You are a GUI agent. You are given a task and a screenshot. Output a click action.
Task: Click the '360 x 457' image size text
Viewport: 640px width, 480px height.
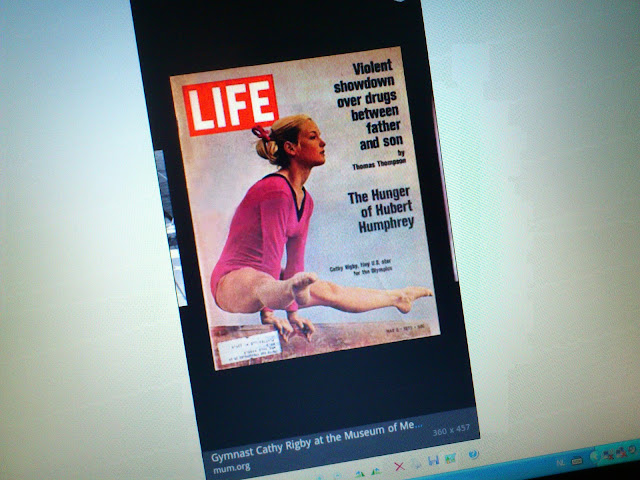pyautogui.click(x=451, y=429)
